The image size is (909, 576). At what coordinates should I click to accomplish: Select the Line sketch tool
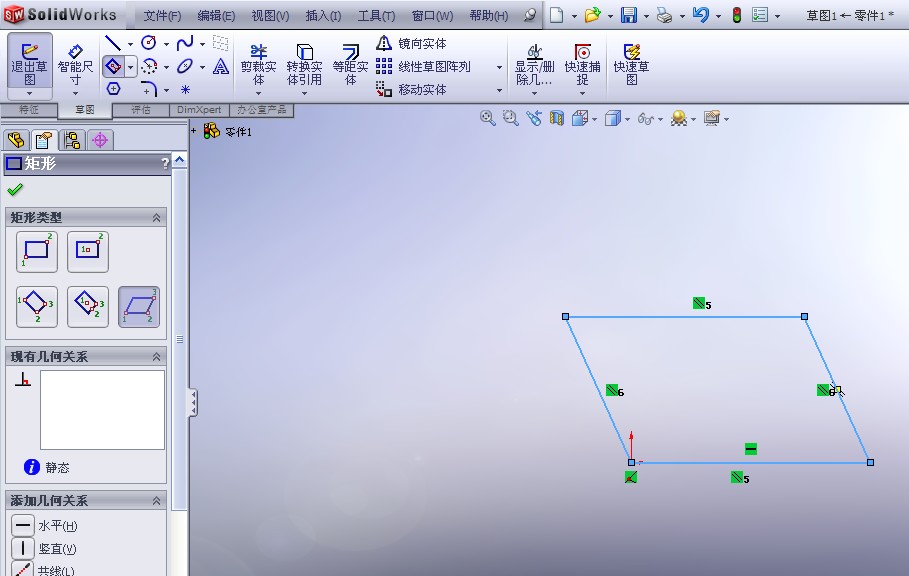click(112, 43)
